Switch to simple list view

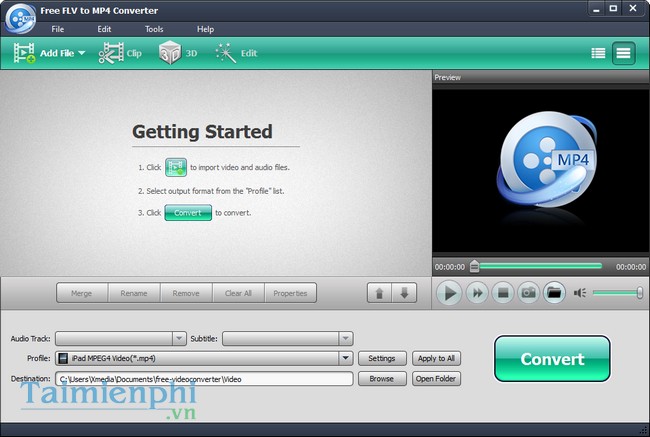pos(623,53)
